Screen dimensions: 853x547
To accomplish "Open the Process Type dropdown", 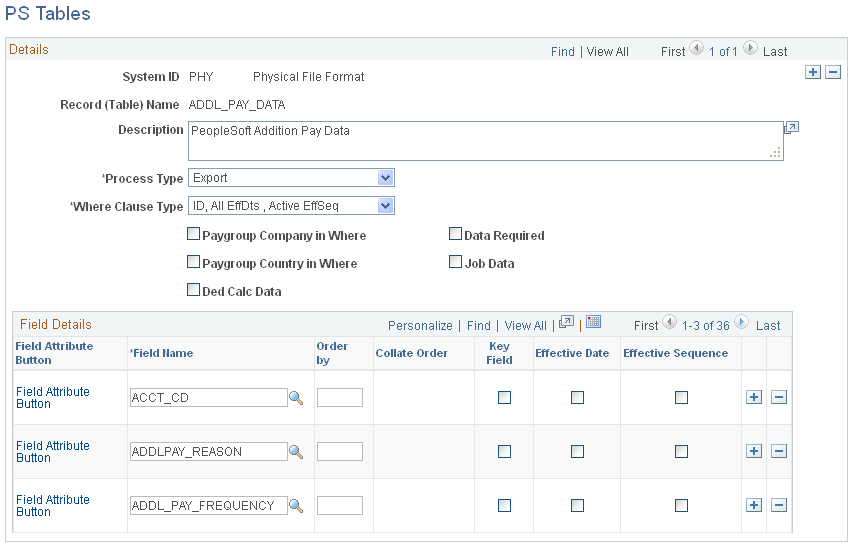I will [292, 178].
